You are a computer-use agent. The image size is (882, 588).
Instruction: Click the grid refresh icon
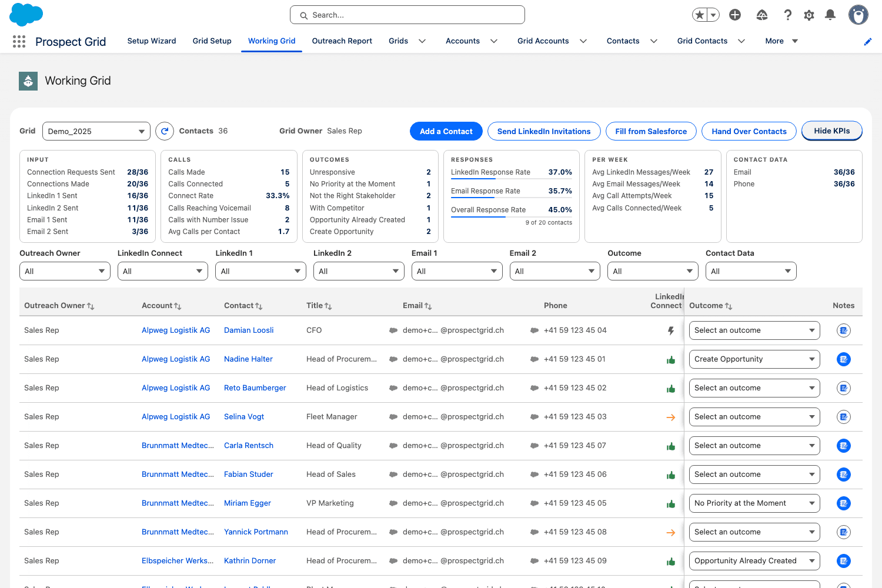click(x=165, y=131)
